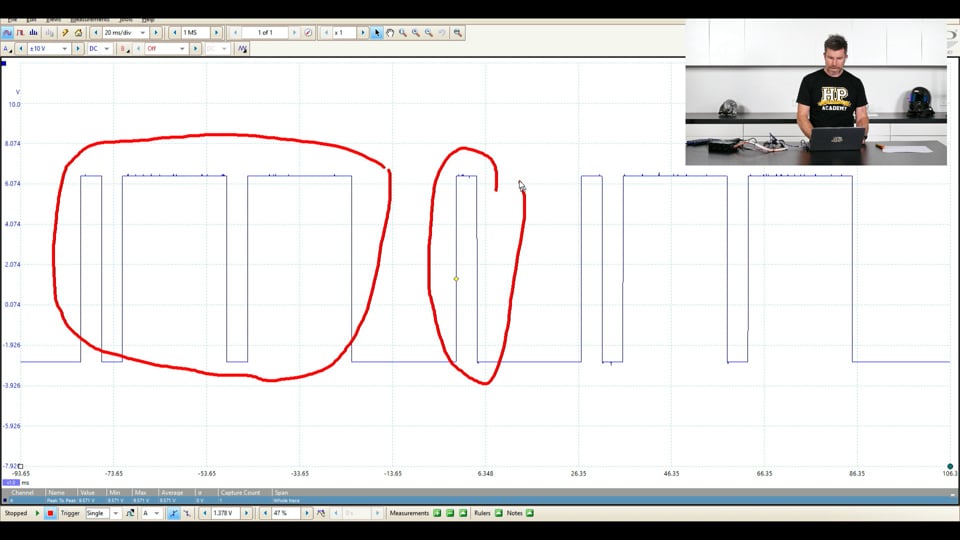Increase Channel B range arrow
The image size is (960, 540).
point(195,48)
